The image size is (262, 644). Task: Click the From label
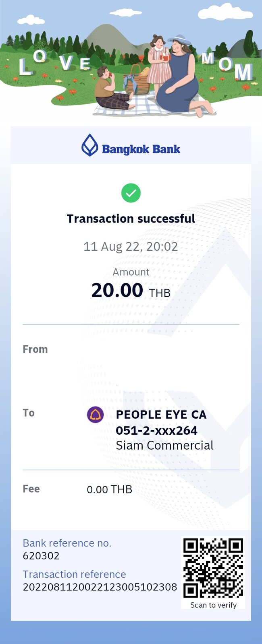35,349
